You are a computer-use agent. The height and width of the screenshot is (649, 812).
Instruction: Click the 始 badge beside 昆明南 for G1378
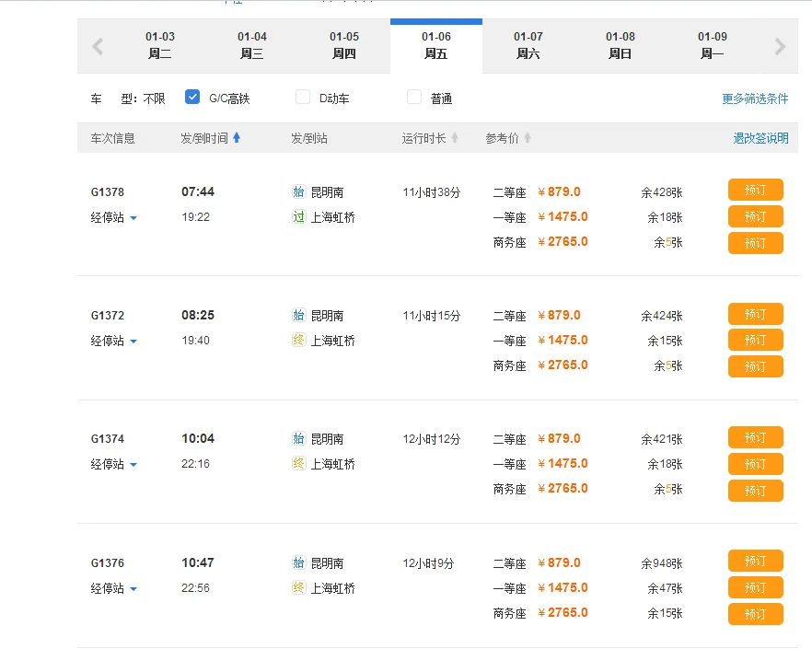(297, 191)
